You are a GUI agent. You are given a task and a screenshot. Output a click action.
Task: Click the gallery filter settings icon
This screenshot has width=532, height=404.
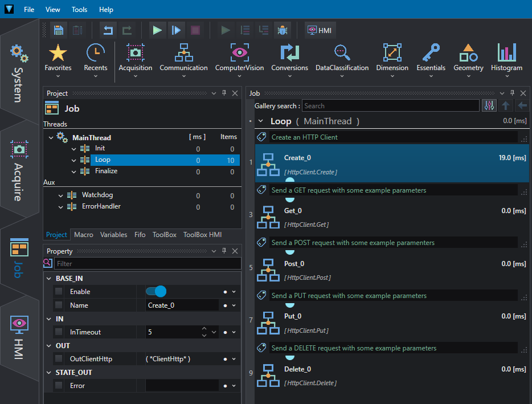tap(489, 105)
